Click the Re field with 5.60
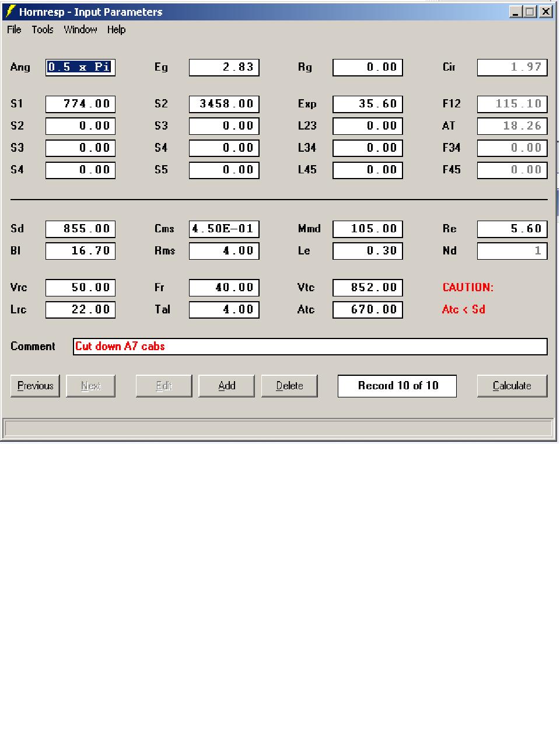This screenshot has width=560, height=747. point(512,229)
